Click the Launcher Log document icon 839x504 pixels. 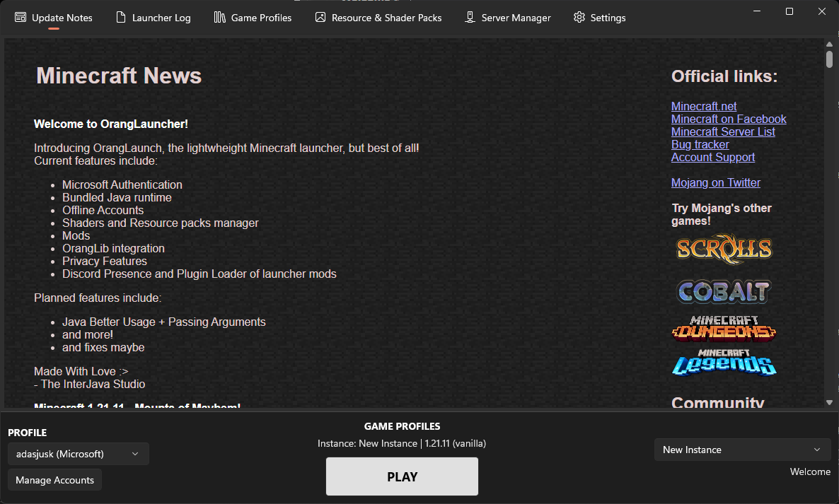click(x=121, y=18)
